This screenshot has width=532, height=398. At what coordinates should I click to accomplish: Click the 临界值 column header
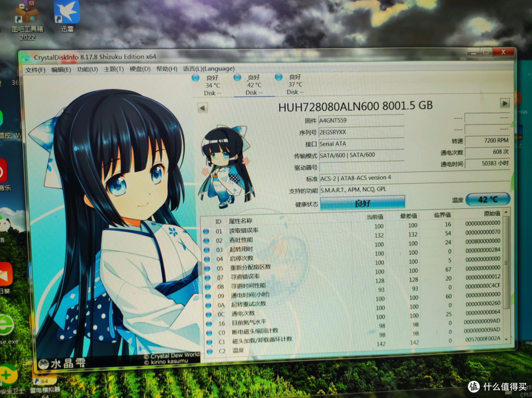coord(442,215)
